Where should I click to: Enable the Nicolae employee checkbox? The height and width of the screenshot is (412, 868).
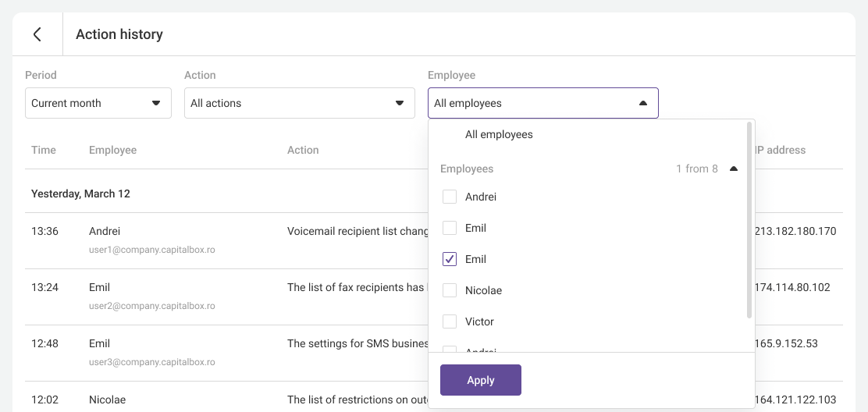coord(450,290)
